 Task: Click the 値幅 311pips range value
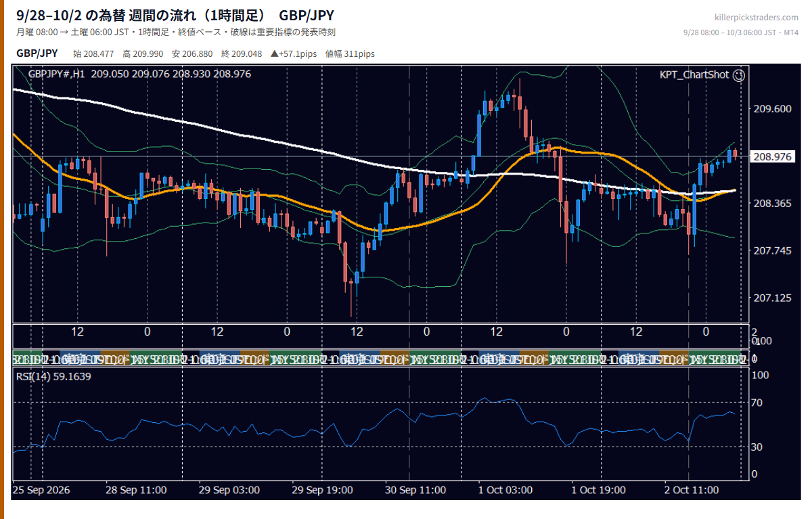click(350, 54)
